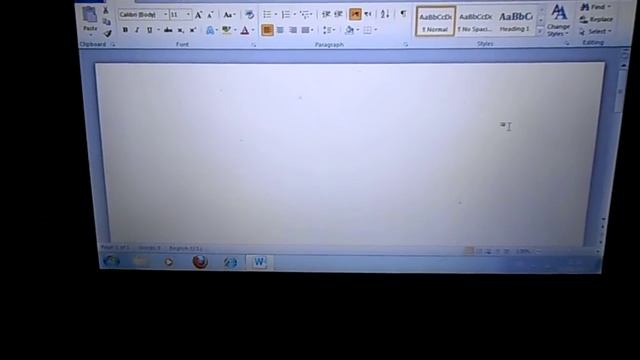Click the Justify alignment icon
This screenshot has height=360, width=640.
pyautogui.click(x=305, y=30)
